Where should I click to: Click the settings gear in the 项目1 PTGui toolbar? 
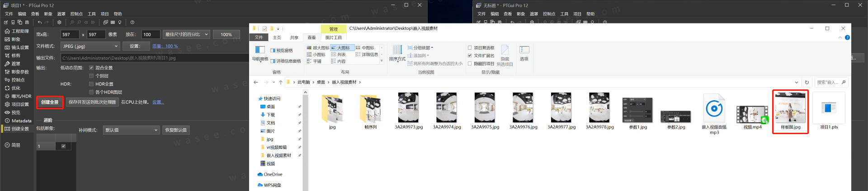[59, 22]
